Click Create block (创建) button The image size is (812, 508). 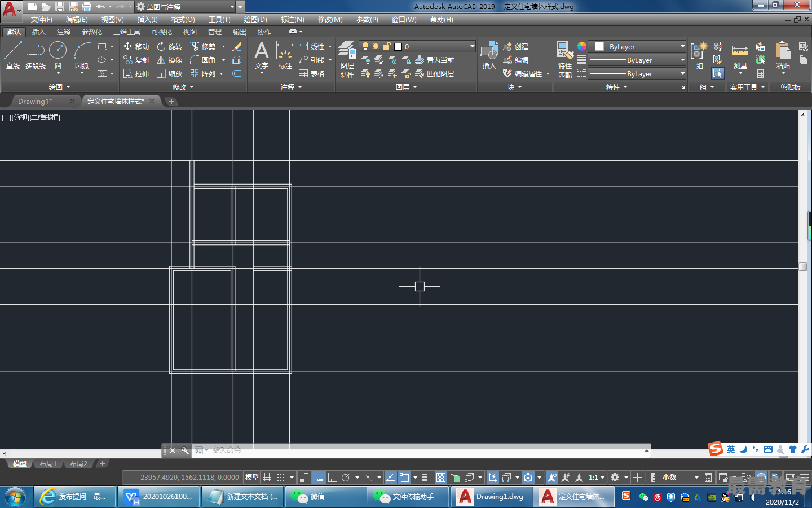(x=515, y=46)
